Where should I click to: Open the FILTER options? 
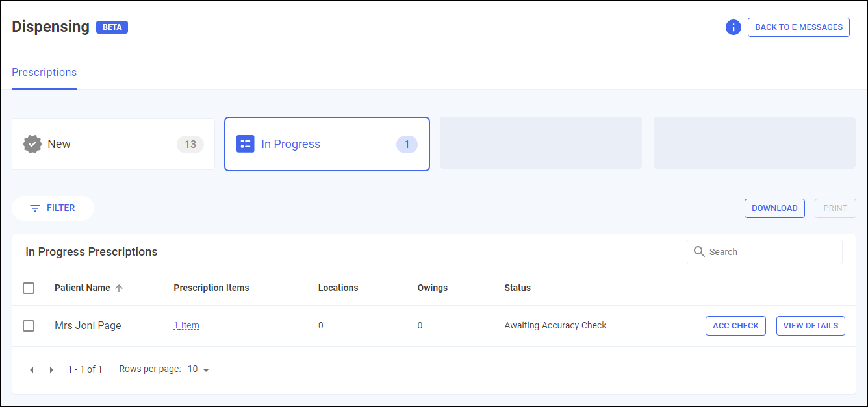coord(53,208)
